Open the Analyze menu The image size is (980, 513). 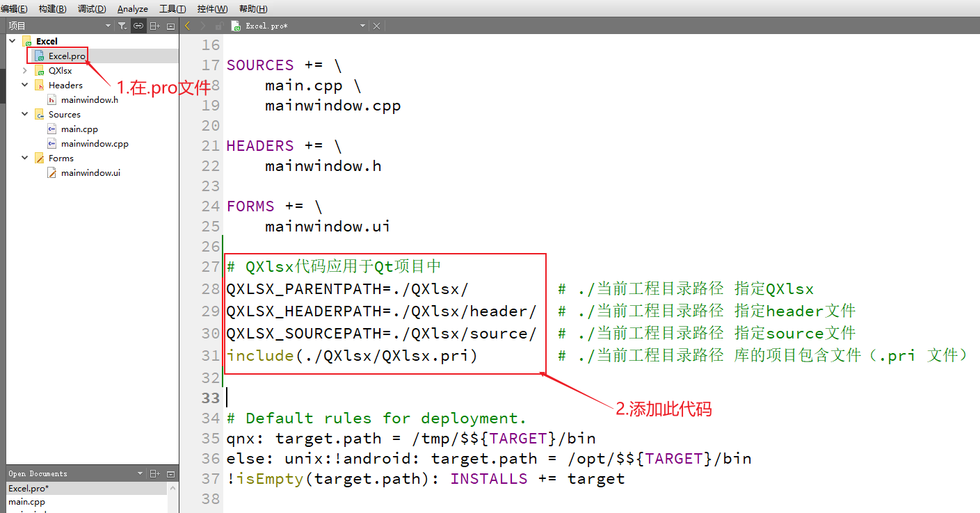[132, 8]
